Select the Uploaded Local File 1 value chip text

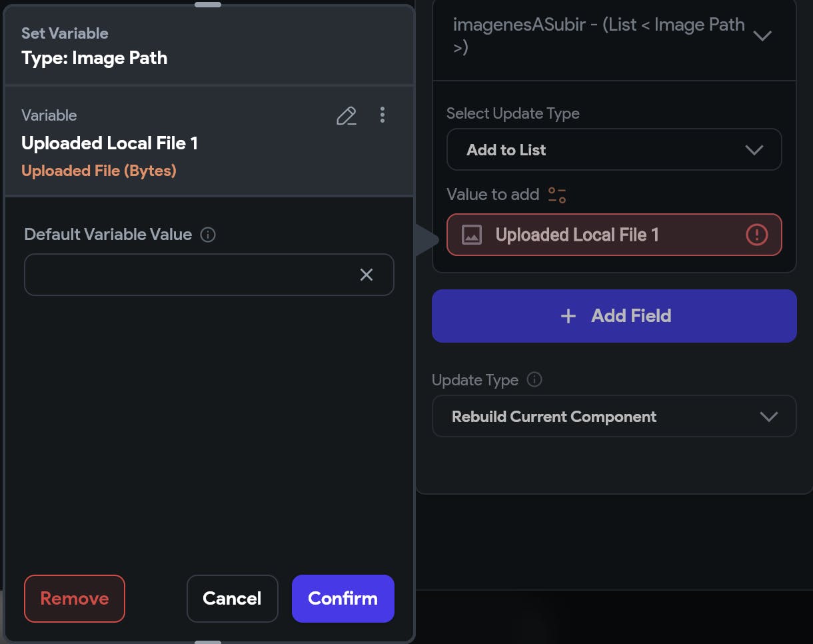pos(577,235)
